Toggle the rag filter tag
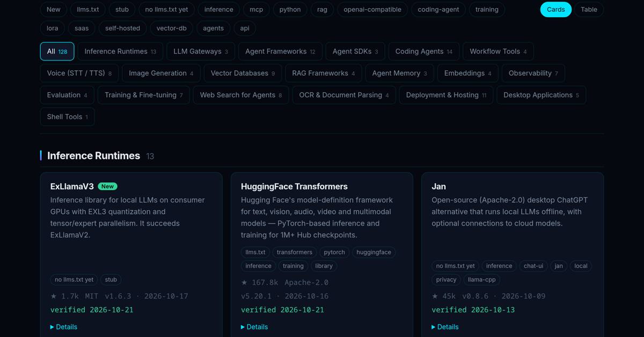644x337 pixels. click(322, 10)
